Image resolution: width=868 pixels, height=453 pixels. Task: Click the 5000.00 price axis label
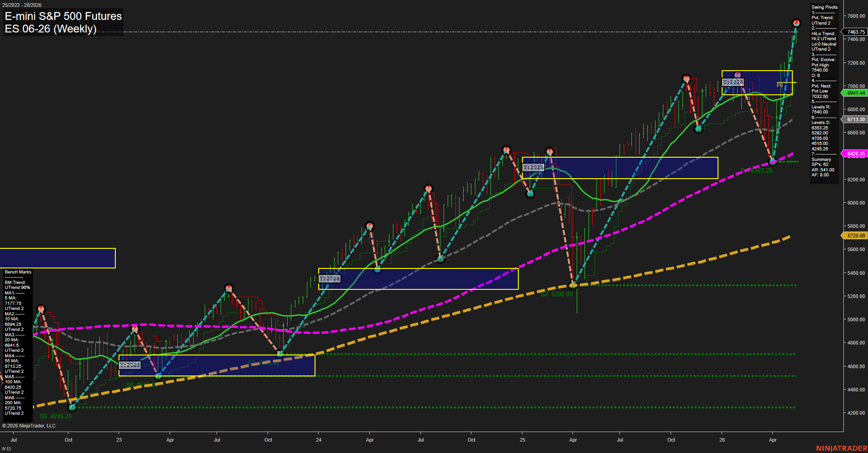[856, 319]
